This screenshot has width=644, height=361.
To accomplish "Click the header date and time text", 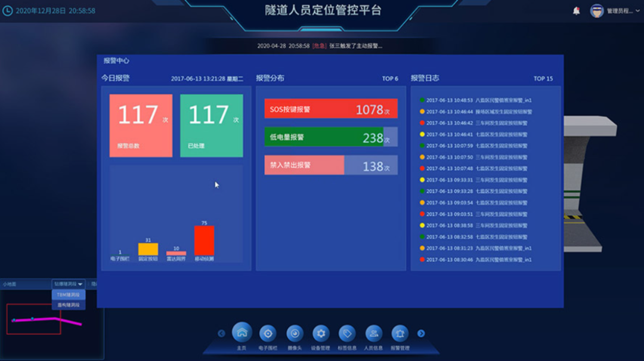I will click(55, 11).
